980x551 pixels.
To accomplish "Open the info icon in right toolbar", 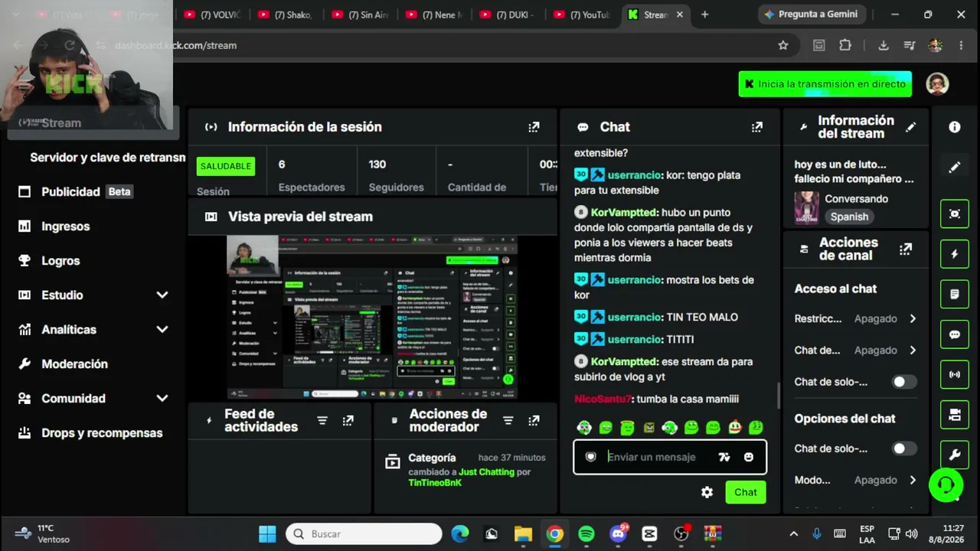I will [x=955, y=127].
